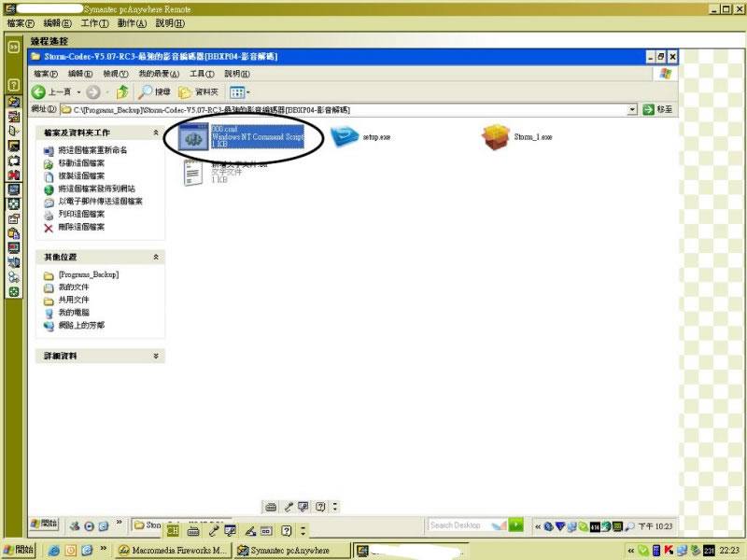Viewport: 747px width, 560px height.
Task: Open pcAnywhere help from the left toolbar question mark
Action: pyautogui.click(x=14, y=85)
